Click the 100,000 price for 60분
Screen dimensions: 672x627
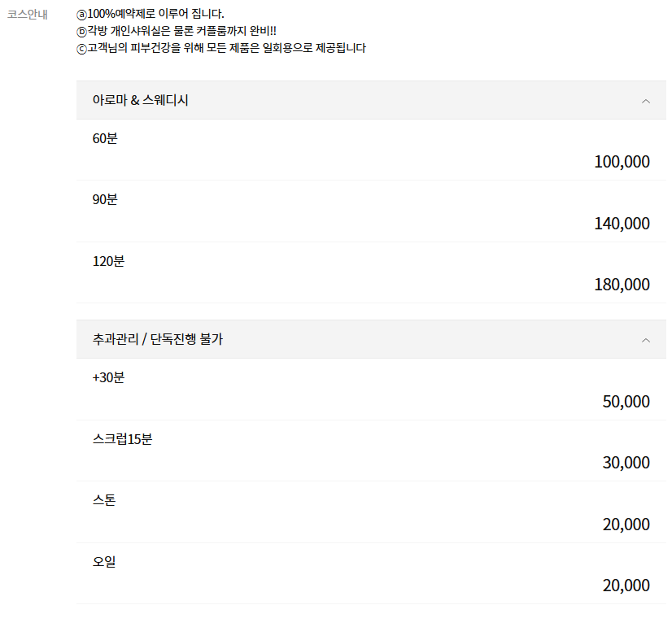pos(622,162)
